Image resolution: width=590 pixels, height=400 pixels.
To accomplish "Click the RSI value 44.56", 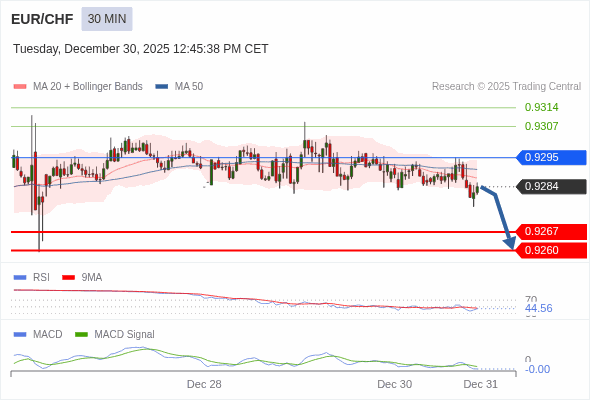I will click(x=539, y=309).
